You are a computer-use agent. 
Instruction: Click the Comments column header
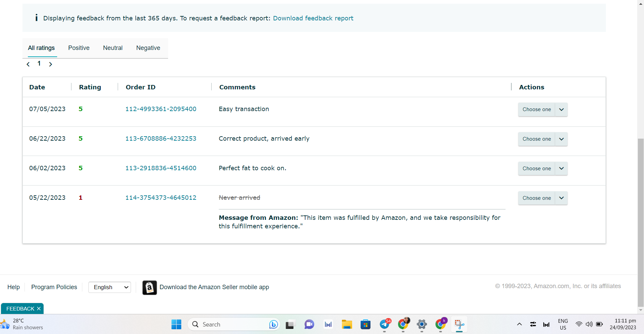point(237,87)
